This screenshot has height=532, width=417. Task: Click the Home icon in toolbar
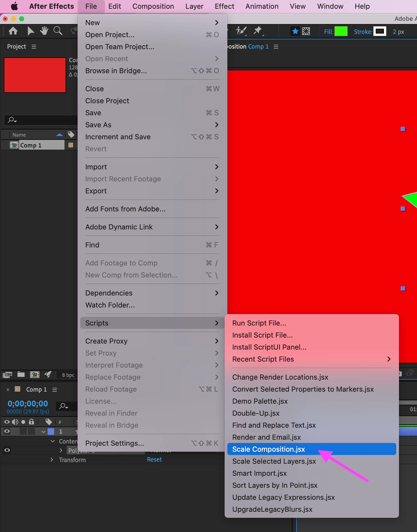(13, 31)
